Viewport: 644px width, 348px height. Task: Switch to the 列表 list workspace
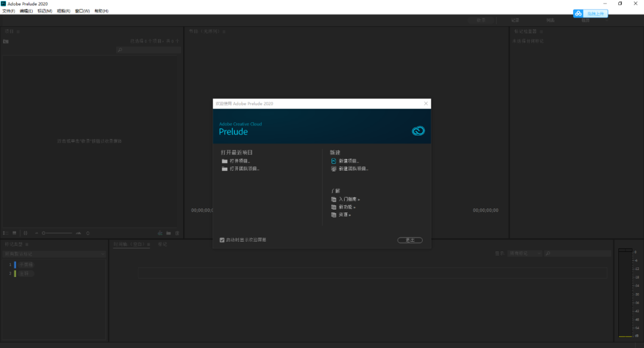[x=550, y=20]
